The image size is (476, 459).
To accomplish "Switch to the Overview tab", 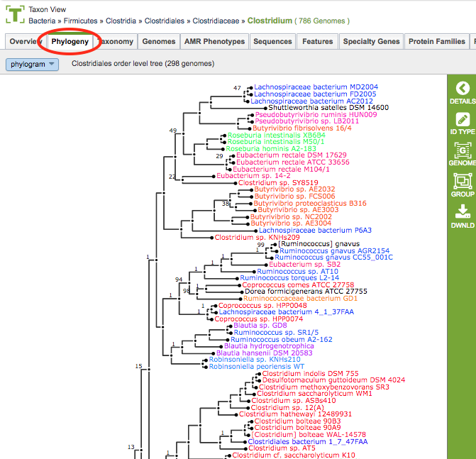I will click(24, 41).
